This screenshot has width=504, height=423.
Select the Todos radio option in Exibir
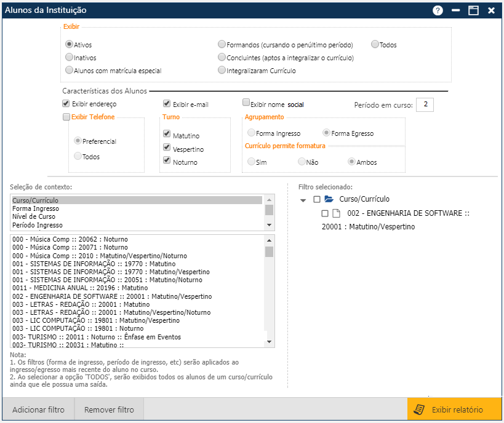pyautogui.click(x=375, y=44)
